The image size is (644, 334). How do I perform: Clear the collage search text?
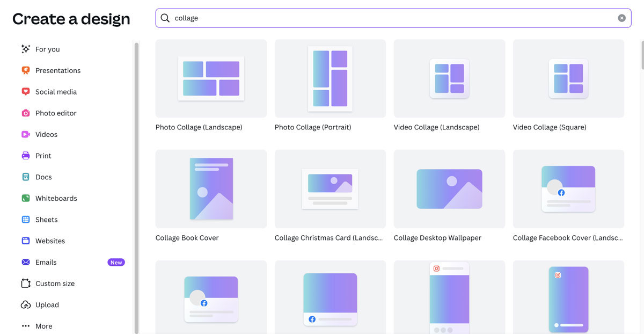tap(621, 18)
